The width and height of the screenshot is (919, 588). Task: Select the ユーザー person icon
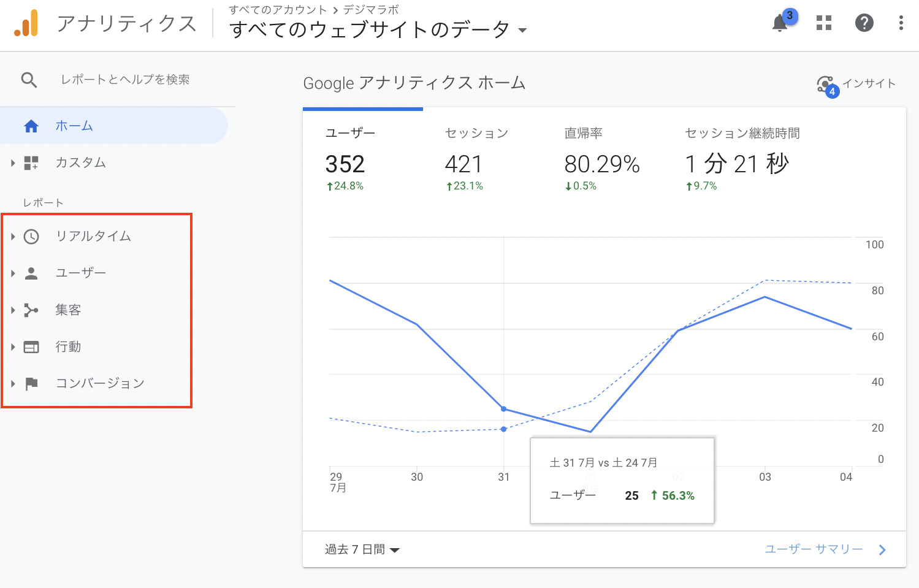(31, 273)
